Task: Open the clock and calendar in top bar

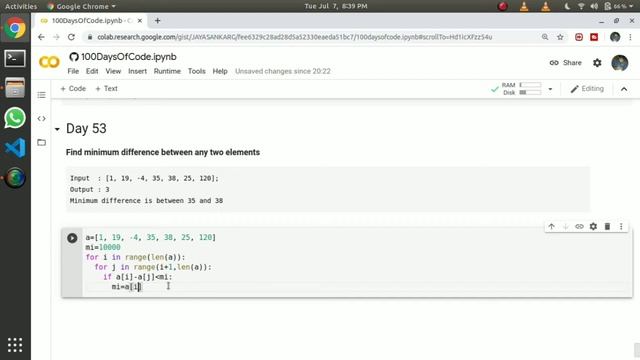Action: pos(336,6)
